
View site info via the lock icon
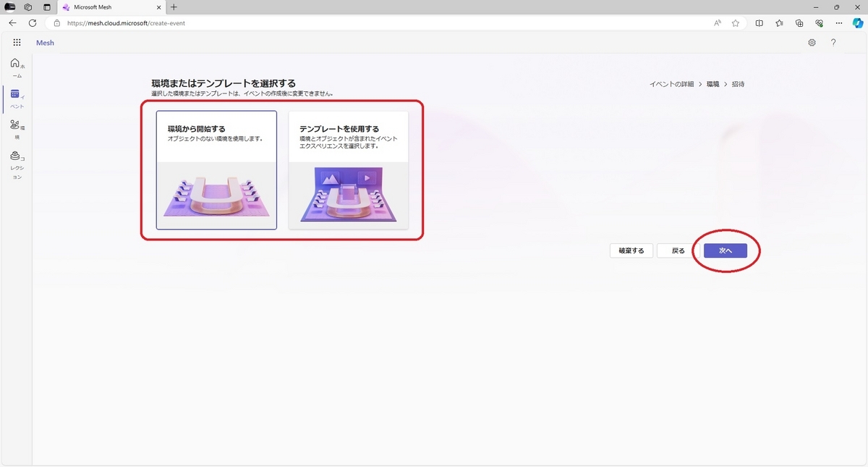(57, 23)
